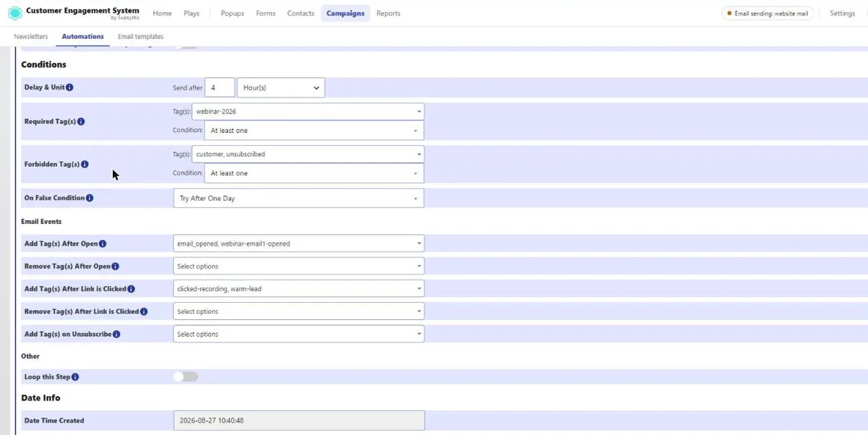The height and width of the screenshot is (435, 868).
Task: Open info tooltip for Delay & Unit
Action: click(69, 87)
